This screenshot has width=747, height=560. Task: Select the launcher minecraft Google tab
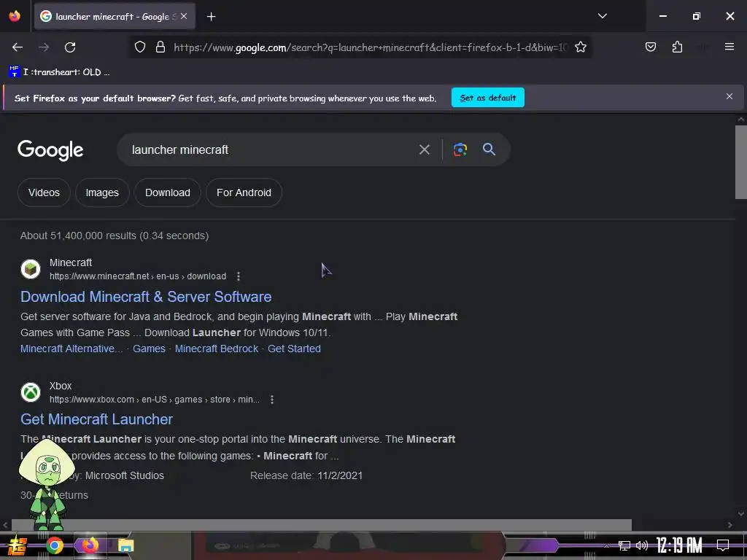[115, 17]
